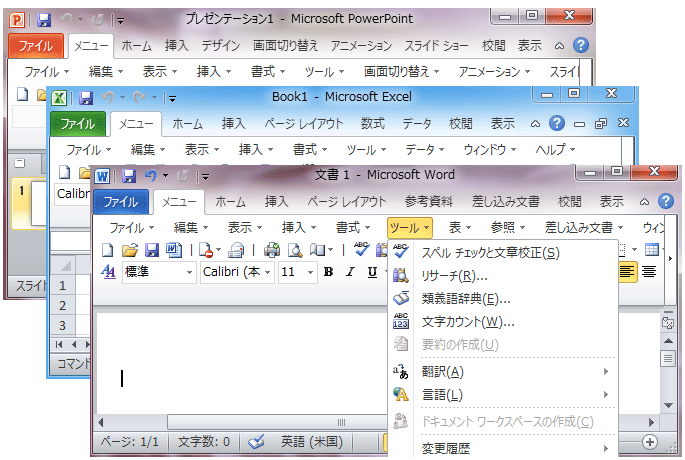This screenshot has width=685, height=460.
Task: Open Excel データ classic menu
Action: click(x=425, y=150)
